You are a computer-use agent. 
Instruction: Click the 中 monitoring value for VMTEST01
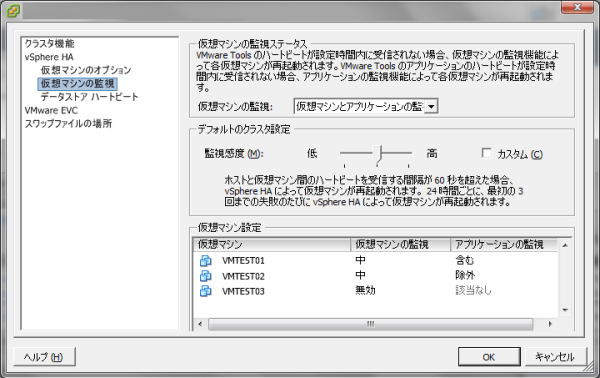tap(360, 260)
